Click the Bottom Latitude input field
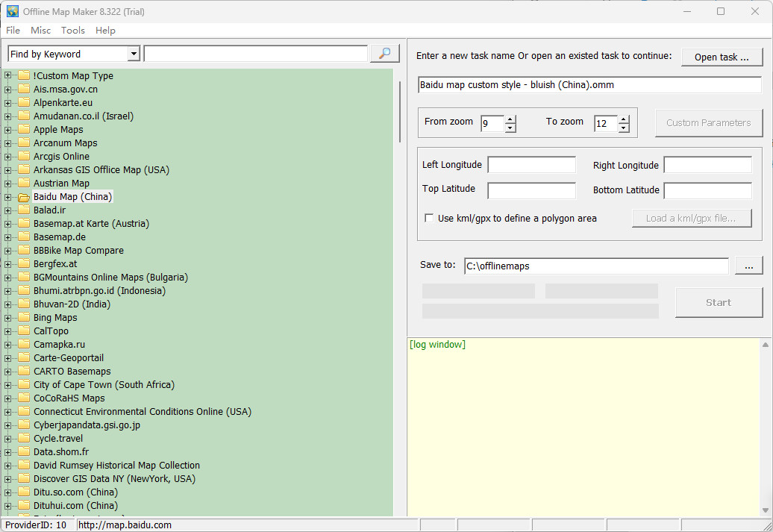 click(707, 190)
